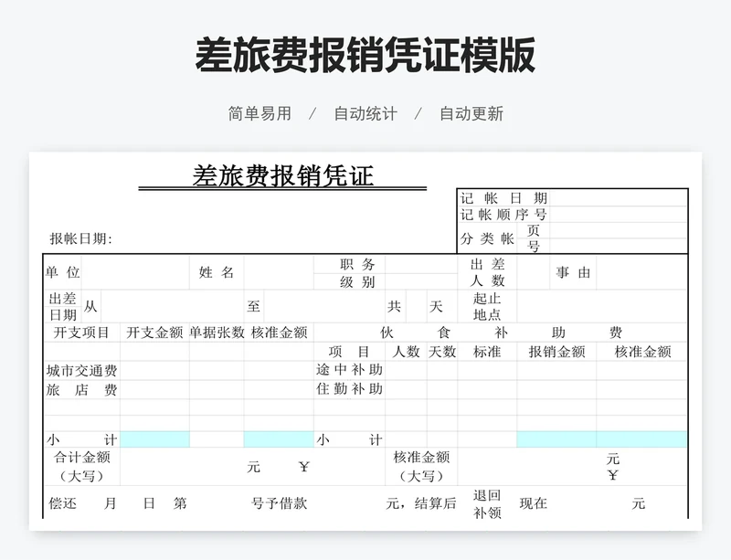Select the 出差人数 label cell
The height and width of the screenshot is (560, 731).
(x=487, y=272)
